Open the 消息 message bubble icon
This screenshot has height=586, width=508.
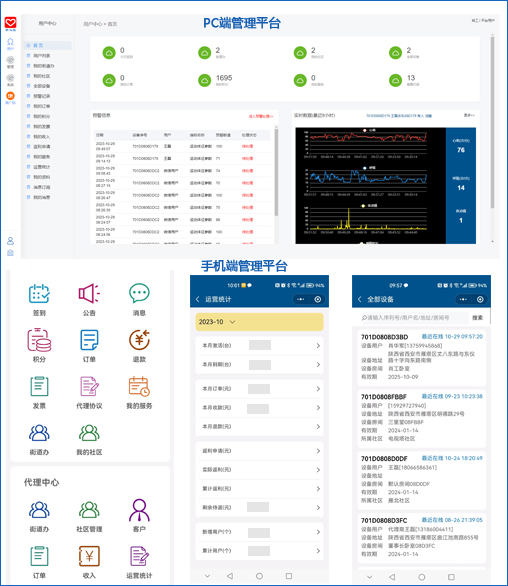(x=139, y=293)
